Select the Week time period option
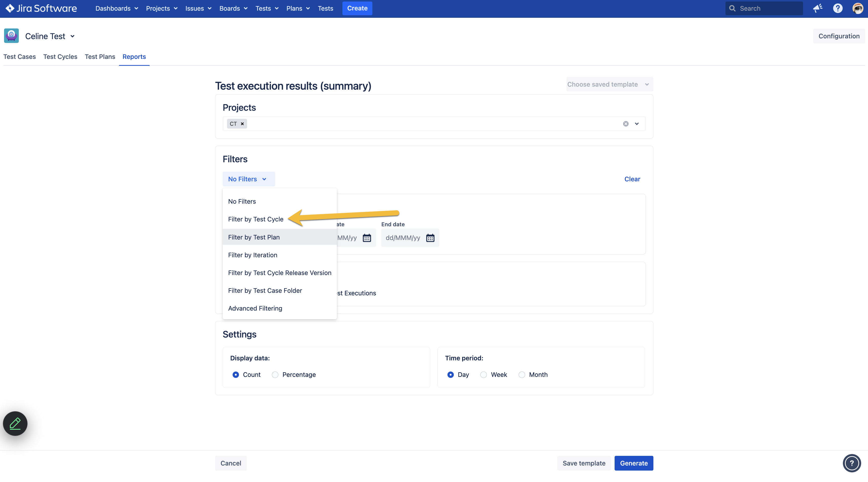This screenshot has width=868, height=482. click(483, 375)
